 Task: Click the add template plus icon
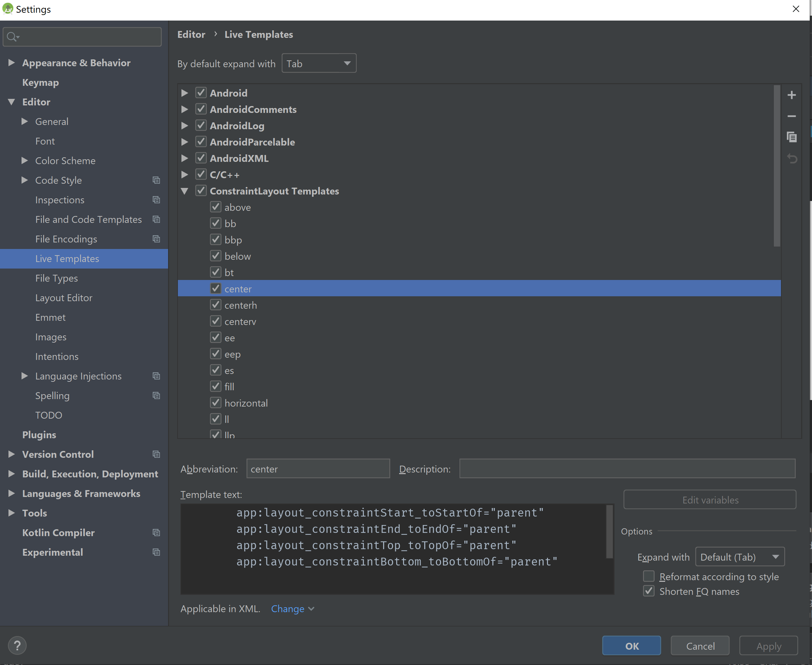tap(792, 95)
